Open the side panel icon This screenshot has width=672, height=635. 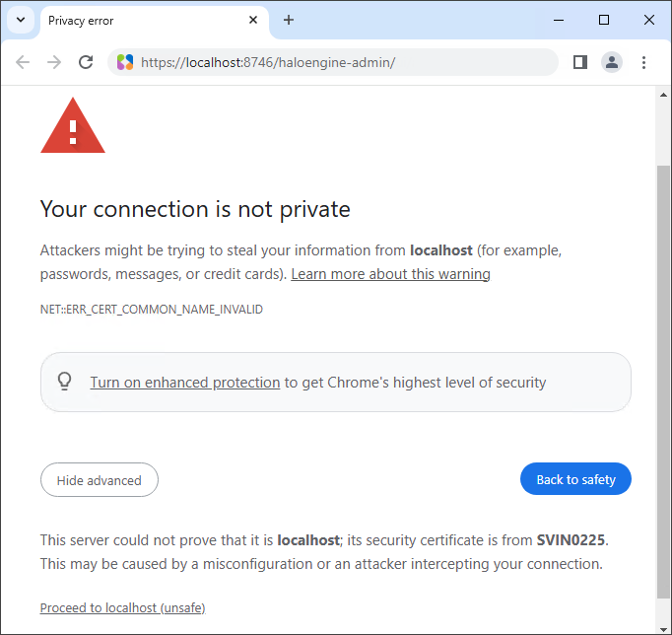pos(580,62)
